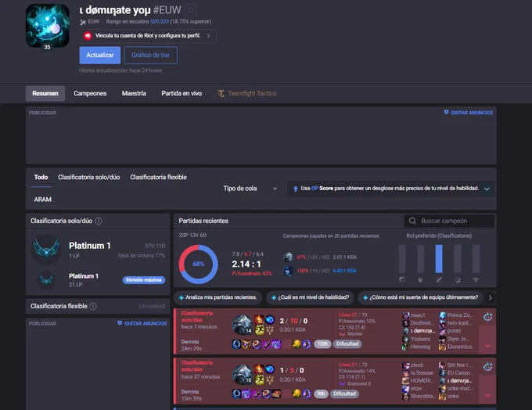
Task: Click the blue rune icon in 2/10/0 match
Action: 270,320
